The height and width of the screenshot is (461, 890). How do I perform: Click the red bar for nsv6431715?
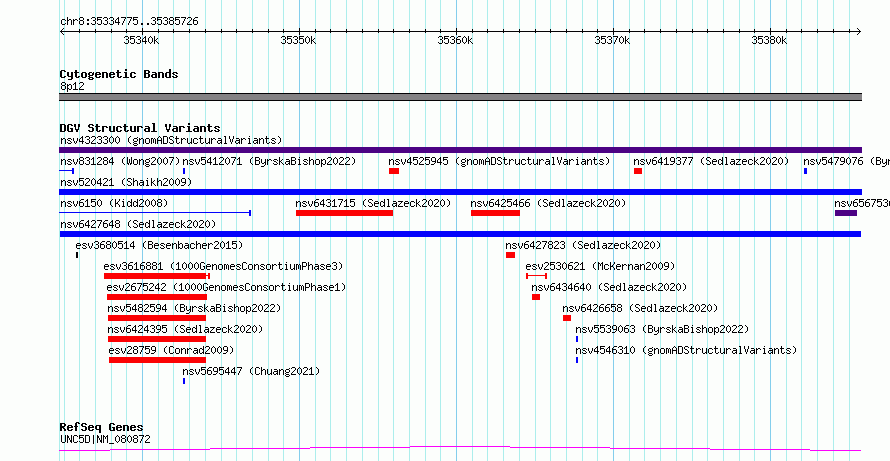(345, 213)
